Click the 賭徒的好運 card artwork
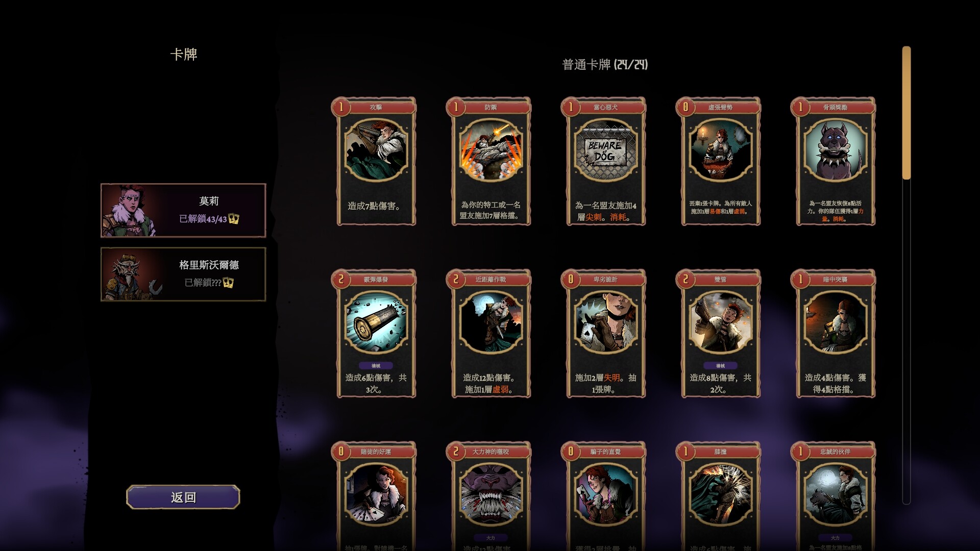Viewport: 980px width, 551px height. [376, 495]
